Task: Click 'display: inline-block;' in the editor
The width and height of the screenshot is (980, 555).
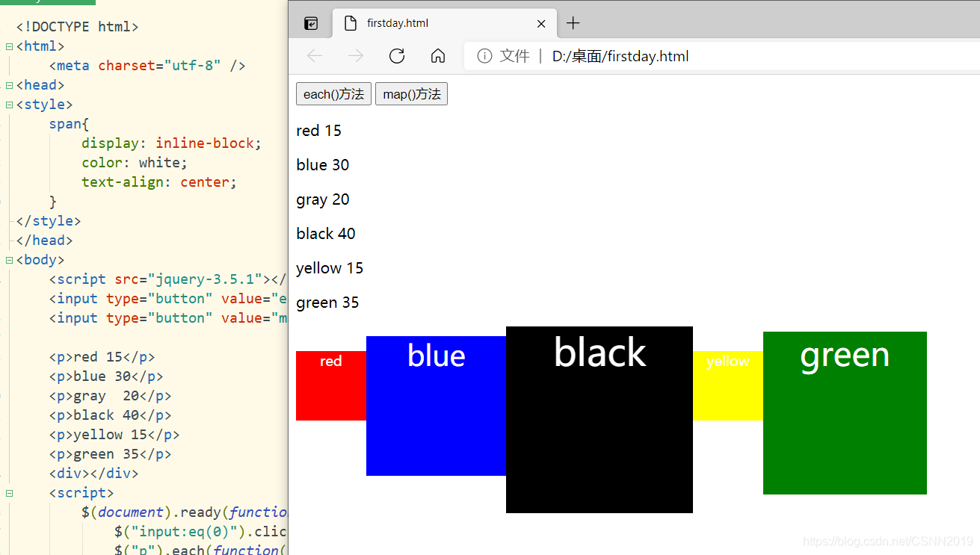Action: pyautogui.click(x=172, y=143)
